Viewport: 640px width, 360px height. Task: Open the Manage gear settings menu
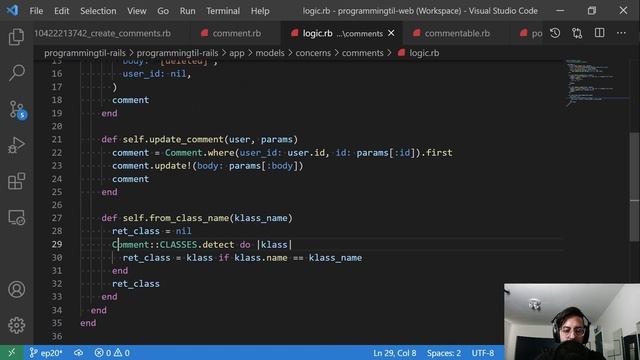click(x=16, y=325)
